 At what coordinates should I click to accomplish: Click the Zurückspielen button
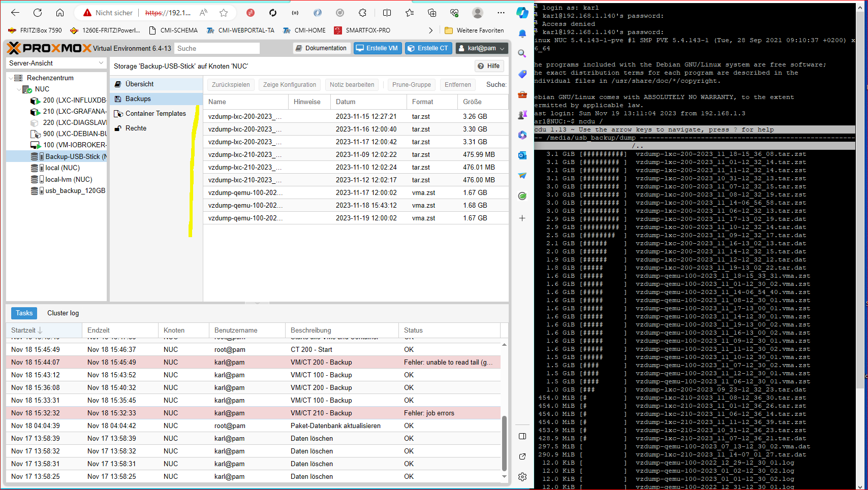[x=231, y=85]
